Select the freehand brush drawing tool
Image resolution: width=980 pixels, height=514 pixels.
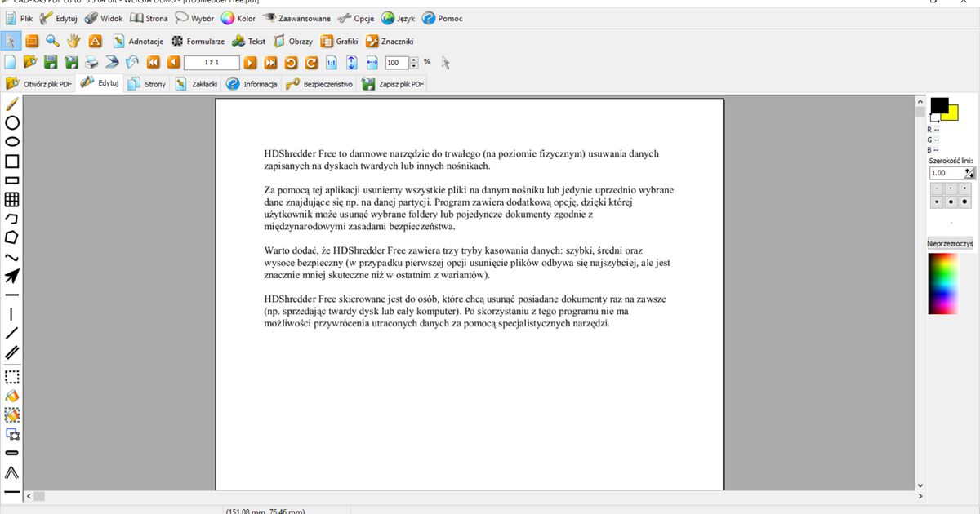[11, 105]
